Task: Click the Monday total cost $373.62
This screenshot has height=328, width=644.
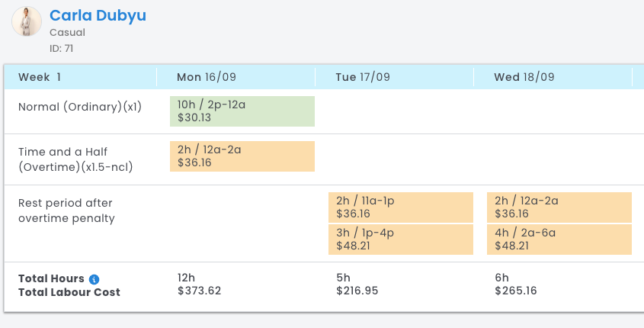Action: click(199, 291)
